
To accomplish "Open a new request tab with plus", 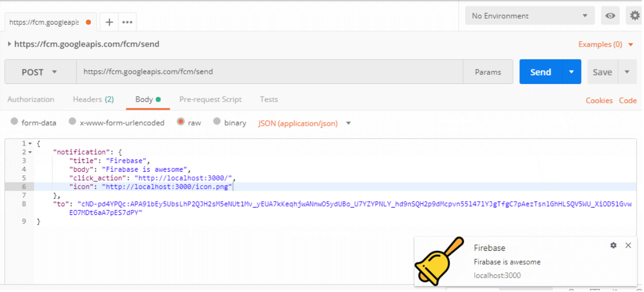I will [x=109, y=22].
